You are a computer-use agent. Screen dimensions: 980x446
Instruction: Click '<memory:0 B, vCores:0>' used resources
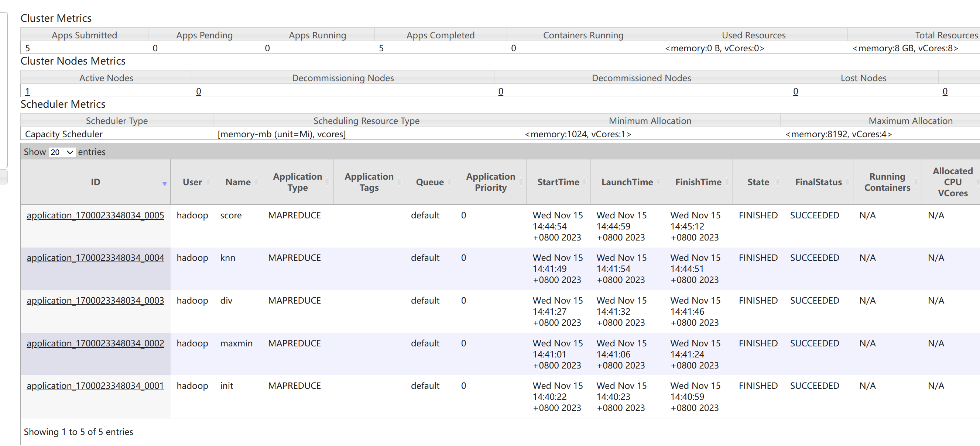coord(715,48)
